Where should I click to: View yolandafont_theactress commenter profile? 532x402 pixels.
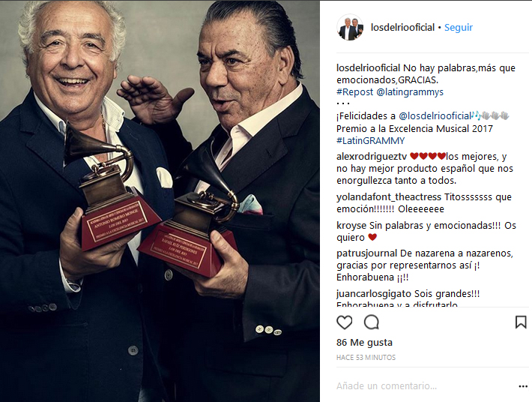click(x=389, y=197)
